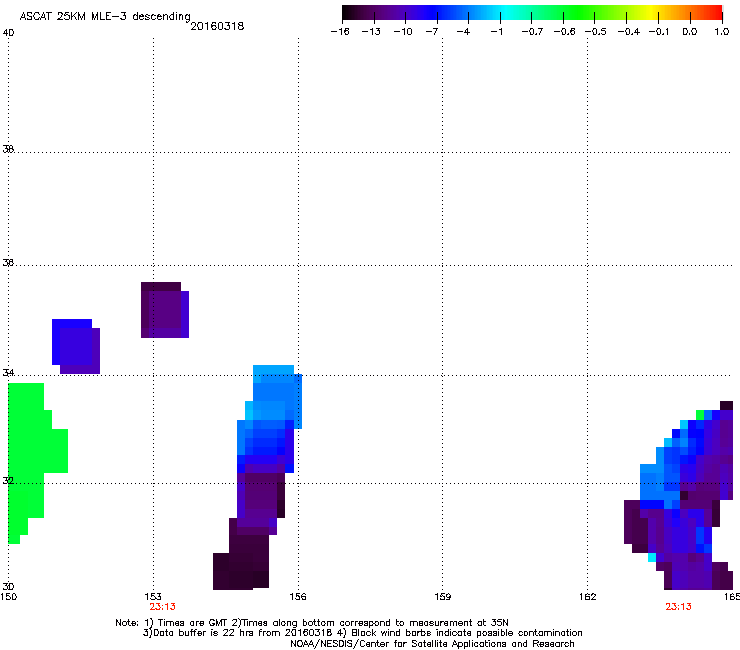Click the color scale label '-10'
The height and width of the screenshot is (650, 740).
pyautogui.click(x=403, y=32)
